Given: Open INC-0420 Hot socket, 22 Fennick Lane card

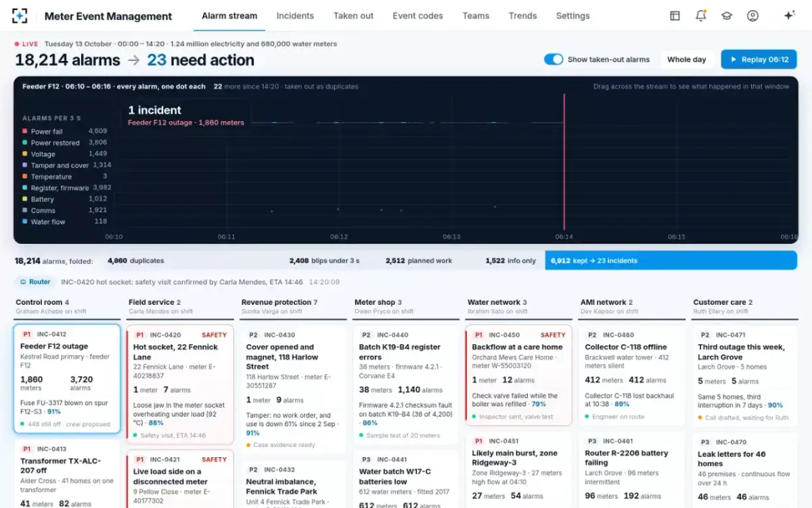Looking at the screenshot, I should (x=181, y=384).
